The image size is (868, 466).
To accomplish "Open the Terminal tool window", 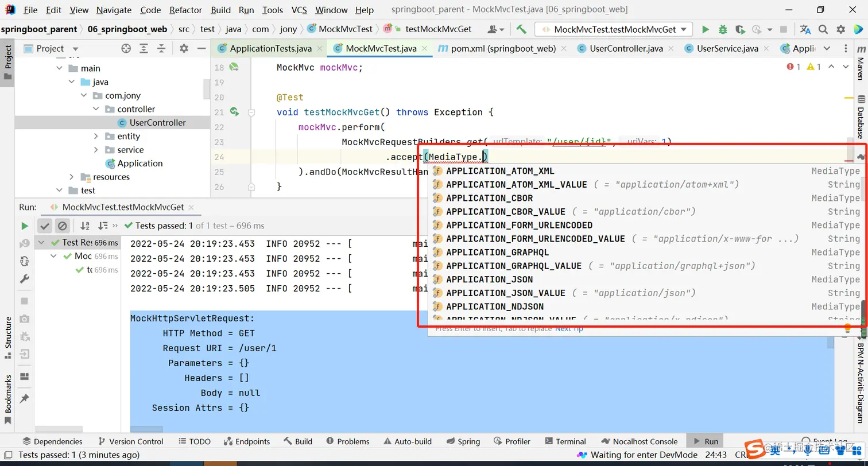I will tap(565, 441).
